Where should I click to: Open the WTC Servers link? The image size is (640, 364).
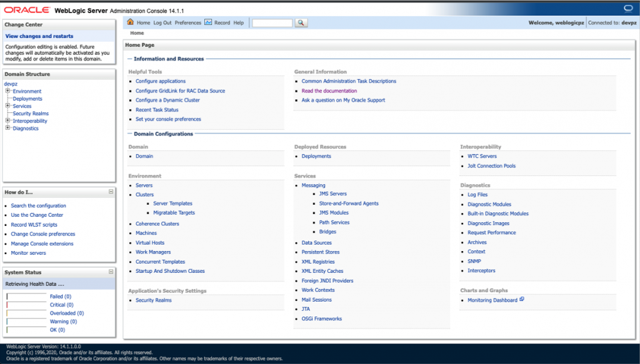pyautogui.click(x=482, y=156)
